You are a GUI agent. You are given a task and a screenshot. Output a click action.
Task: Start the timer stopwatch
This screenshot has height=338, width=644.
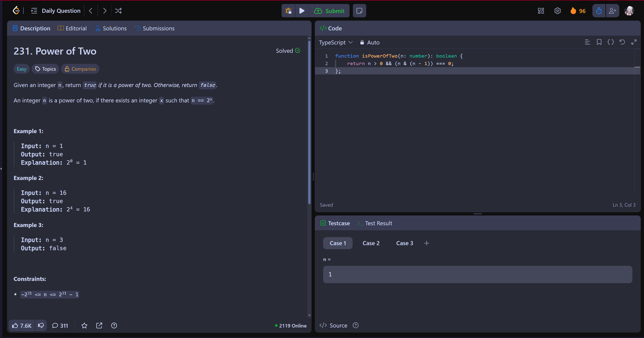point(598,10)
